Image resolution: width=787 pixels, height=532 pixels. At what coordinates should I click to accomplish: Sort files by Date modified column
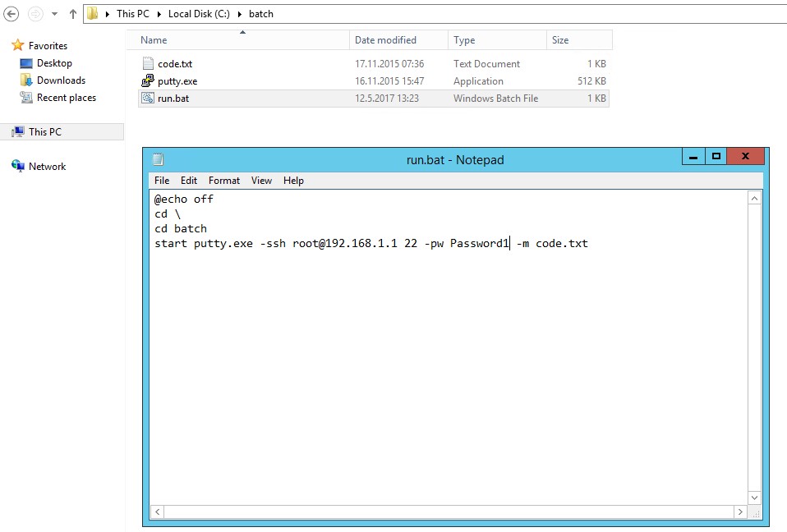click(x=398, y=40)
